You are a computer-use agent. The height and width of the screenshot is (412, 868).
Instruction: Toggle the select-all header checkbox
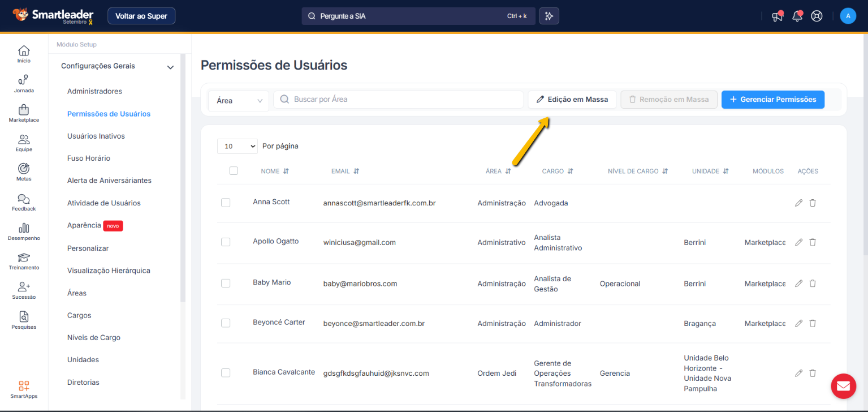(234, 171)
